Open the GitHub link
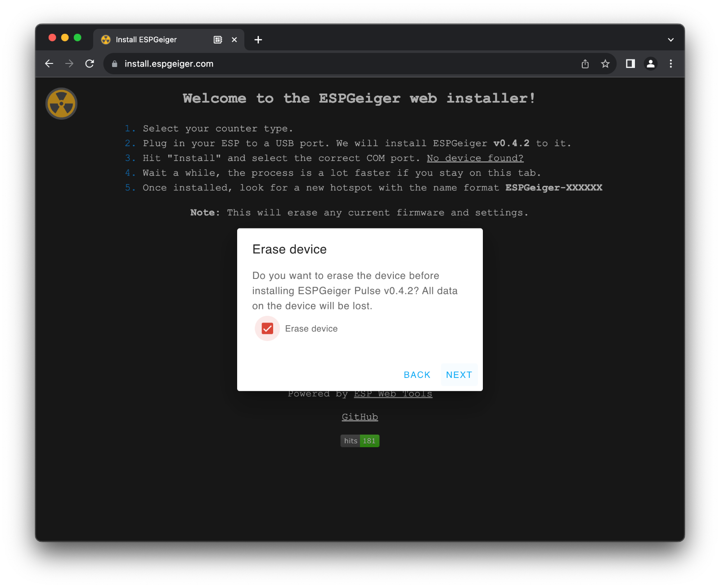The image size is (720, 588). tap(360, 417)
